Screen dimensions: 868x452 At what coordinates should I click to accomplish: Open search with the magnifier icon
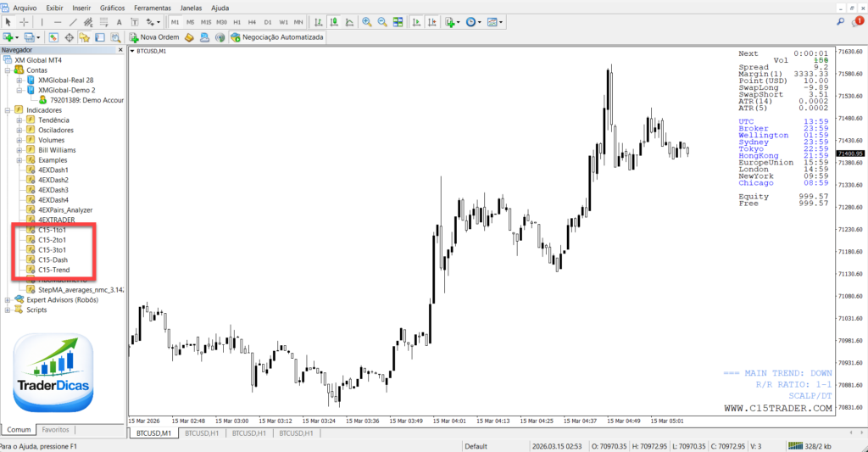[840, 21]
